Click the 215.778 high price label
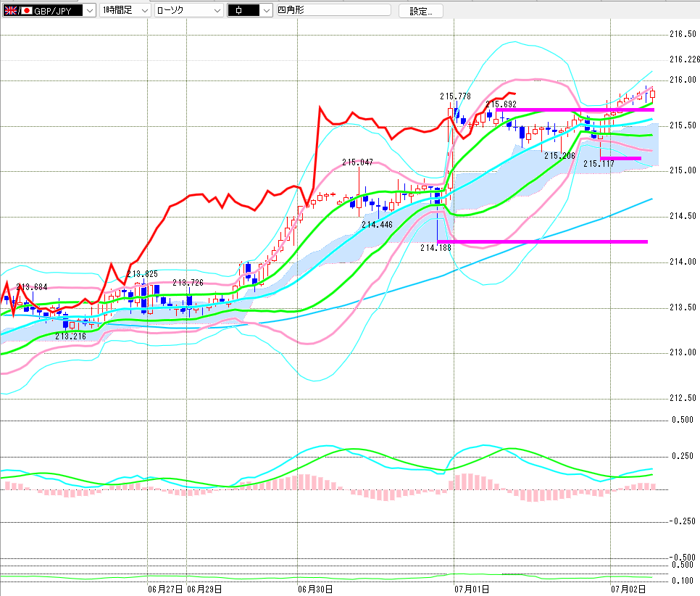700x596 pixels. [455, 96]
